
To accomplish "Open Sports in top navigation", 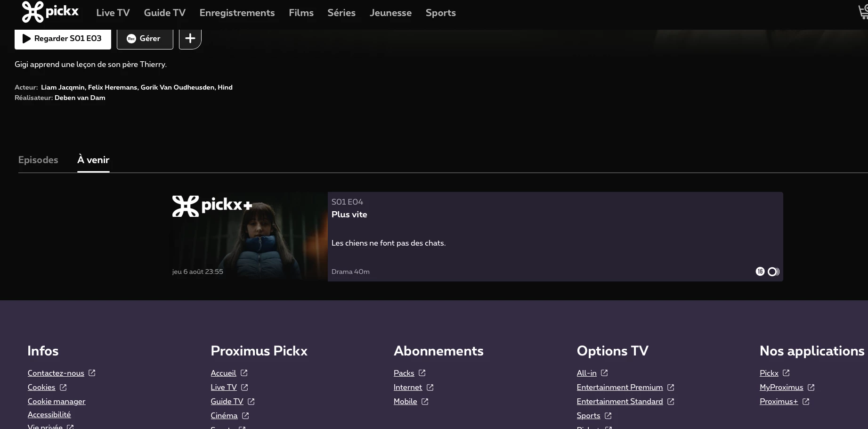I will click(x=441, y=13).
